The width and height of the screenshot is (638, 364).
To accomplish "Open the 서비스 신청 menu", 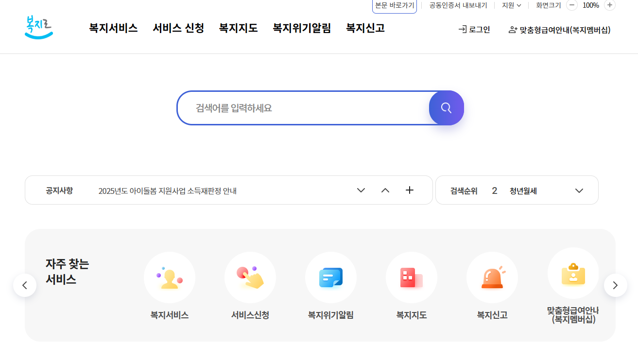I will [178, 28].
